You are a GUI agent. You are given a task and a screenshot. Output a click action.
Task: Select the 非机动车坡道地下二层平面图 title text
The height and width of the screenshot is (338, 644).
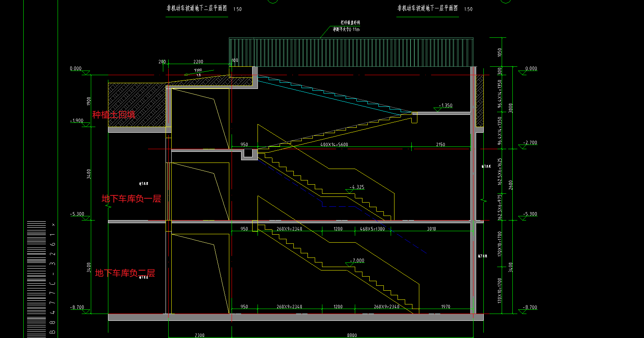[197, 8]
